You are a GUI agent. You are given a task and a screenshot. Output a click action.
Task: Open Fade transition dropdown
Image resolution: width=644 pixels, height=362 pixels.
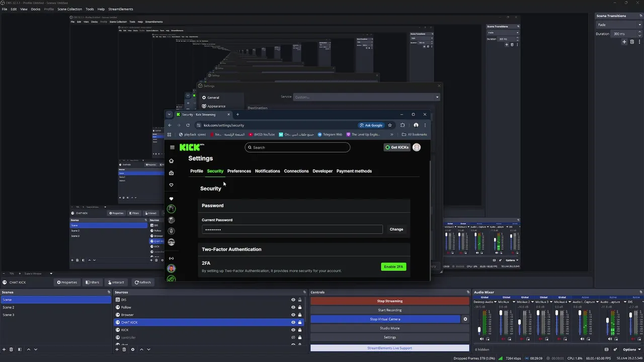618,25
